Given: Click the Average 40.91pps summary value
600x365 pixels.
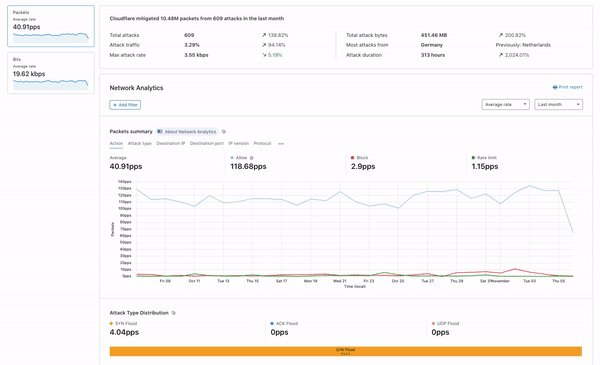Looking at the screenshot, I should pyautogui.click(x=126, y=166).
